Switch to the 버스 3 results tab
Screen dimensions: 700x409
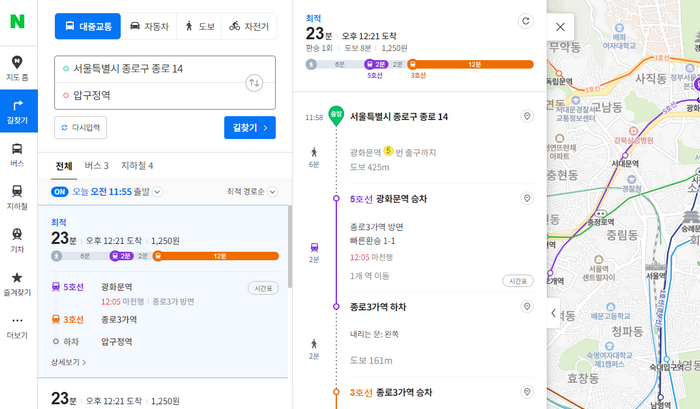(x=97, y=166)
